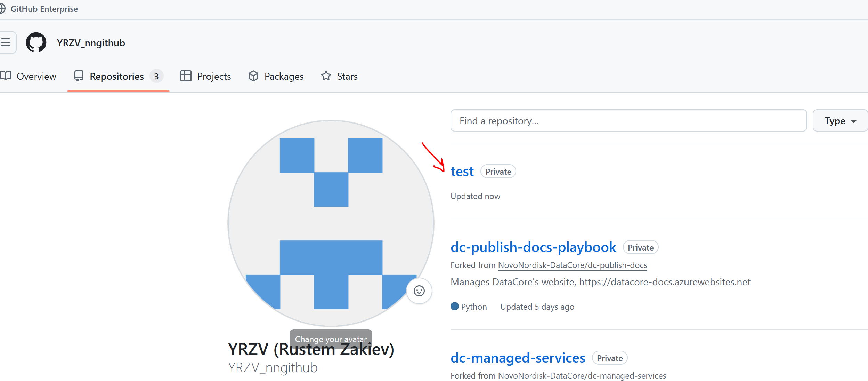868x381 pixels.
Task: Open the dc-publish-docs-playbook repository
Action: tap(533, 247)
